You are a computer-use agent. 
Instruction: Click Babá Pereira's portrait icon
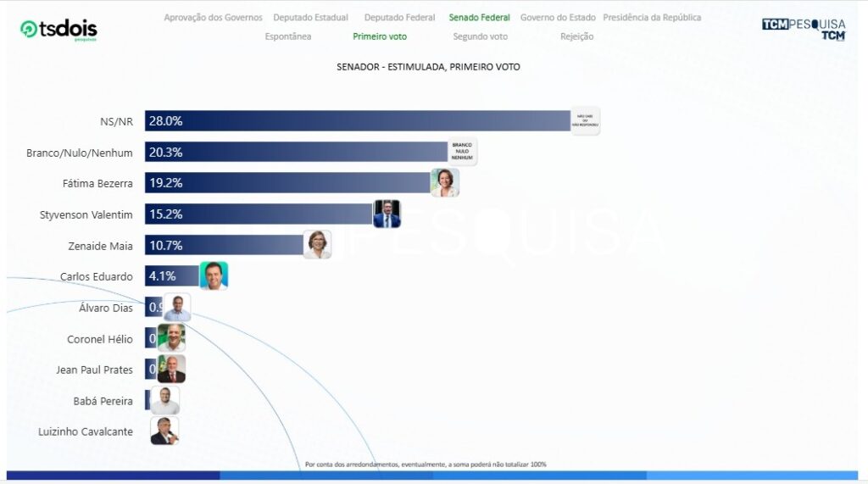(165, 400)
